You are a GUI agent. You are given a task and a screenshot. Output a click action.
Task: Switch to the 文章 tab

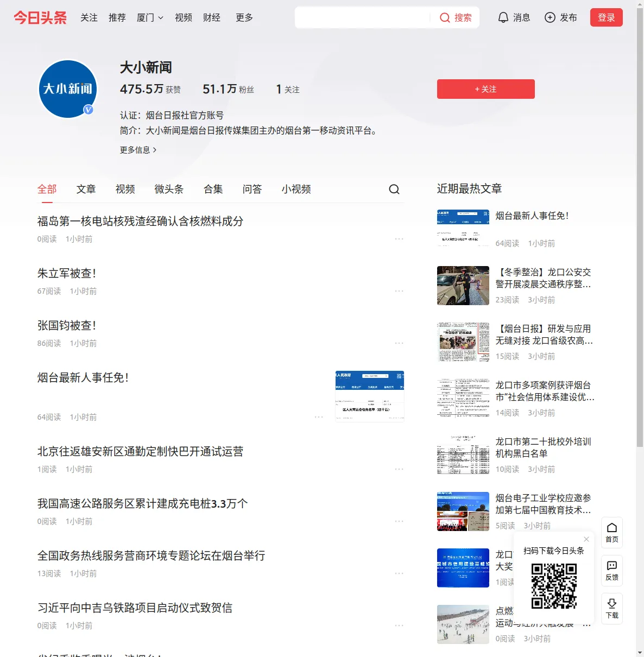tap(86, 189)
